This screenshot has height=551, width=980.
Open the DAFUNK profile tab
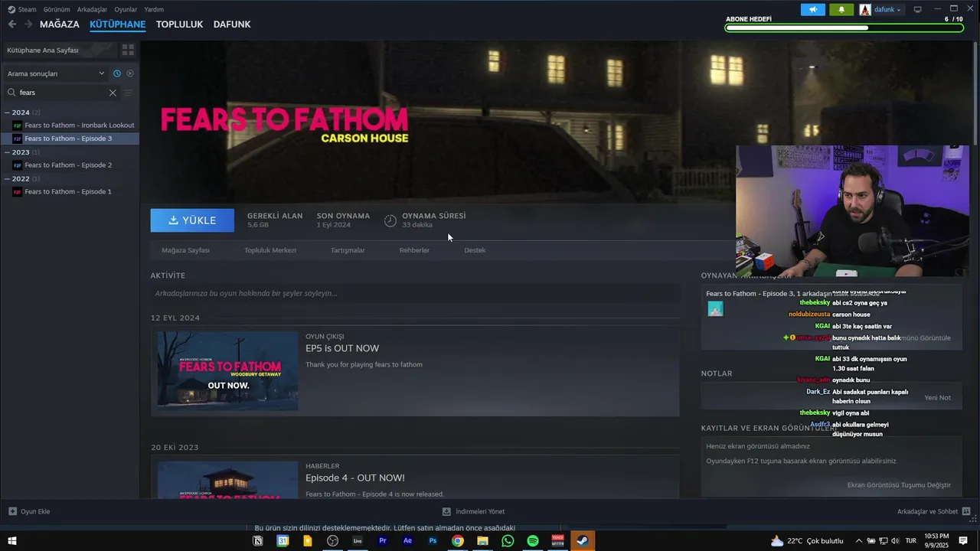coord(232,24)
